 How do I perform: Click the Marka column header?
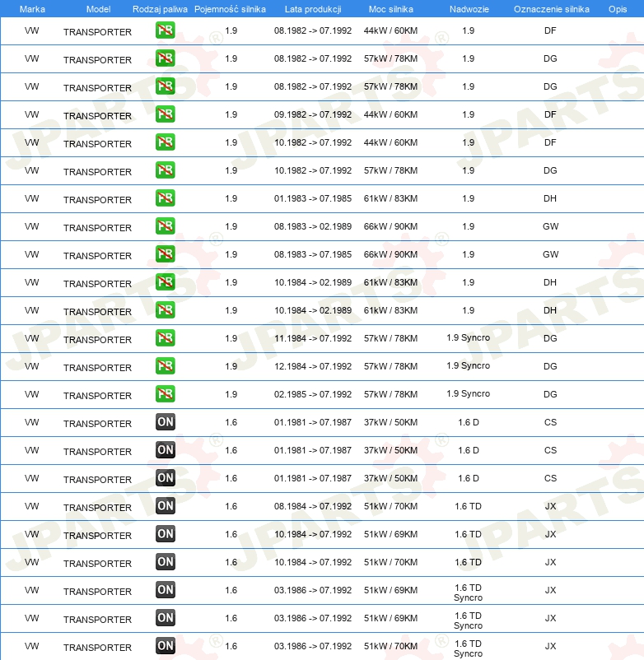pyautogui.click(x=32, y=9)
